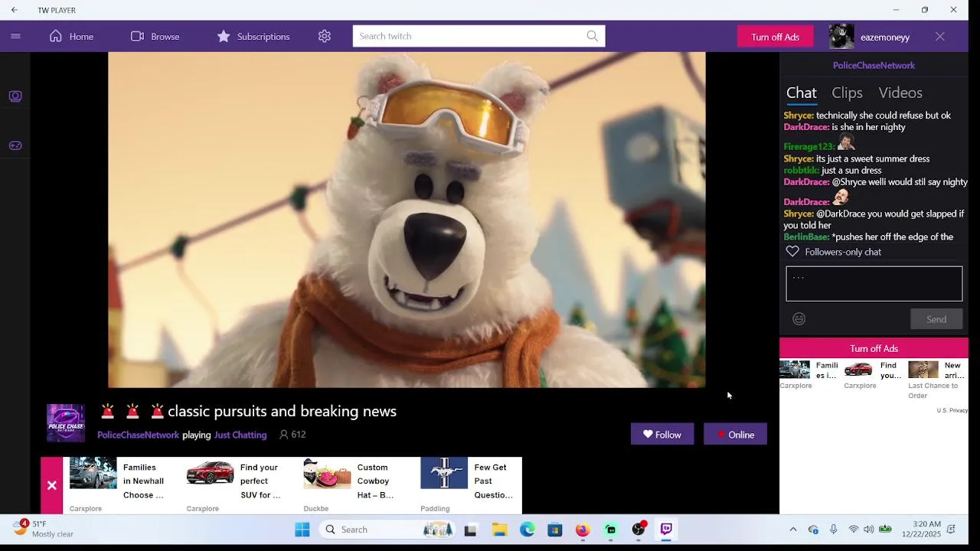Click the video player
Viewport: 980px width, 551px height.
(407, 220)
